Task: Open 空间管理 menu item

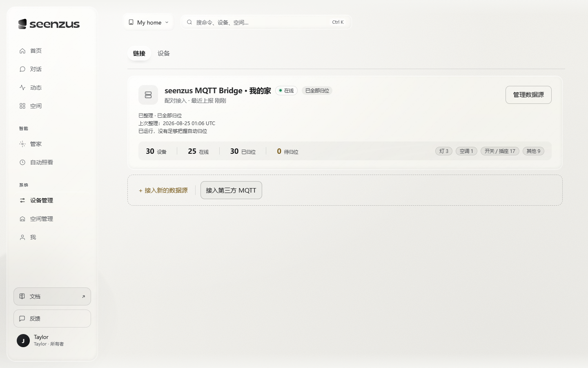Action: 52,219
